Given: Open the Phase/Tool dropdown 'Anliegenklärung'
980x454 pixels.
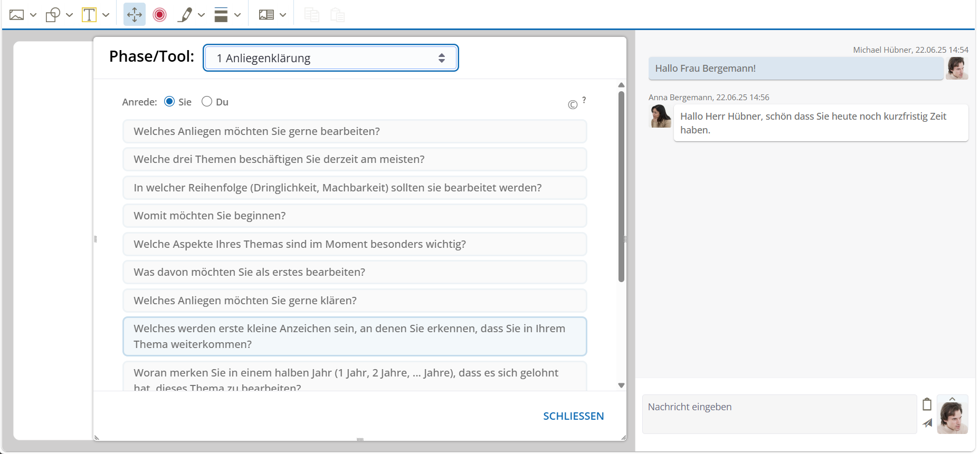Looking at the screenshot, I should click(330, 58).
